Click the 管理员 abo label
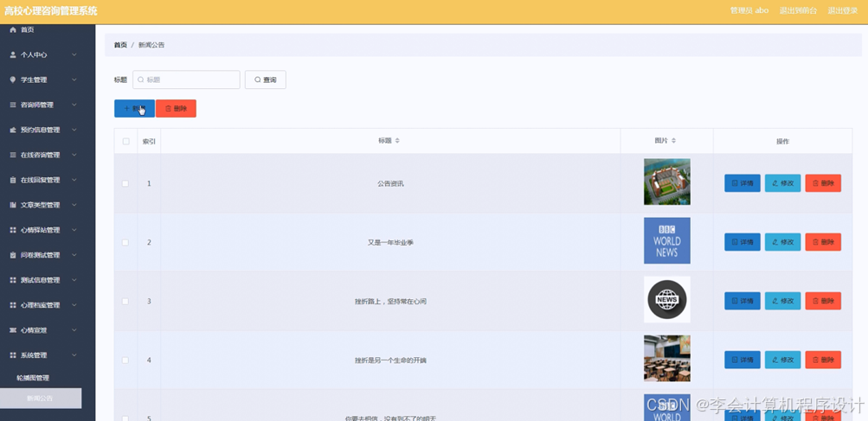Image resolution: width=868 pixels, height=421 pixels. (749, 10)
